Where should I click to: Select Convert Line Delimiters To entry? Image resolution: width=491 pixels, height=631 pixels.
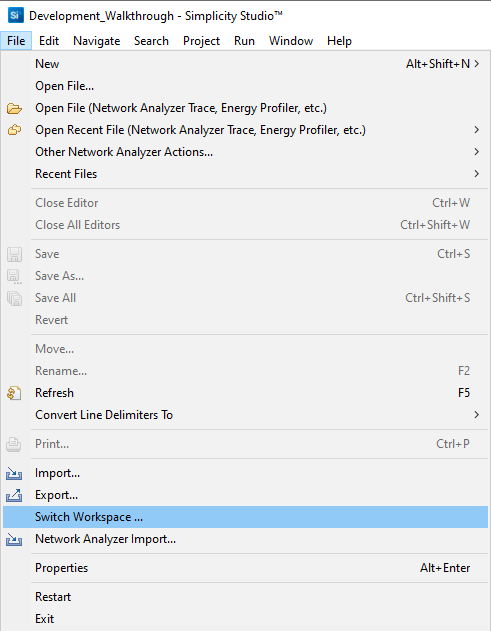[x=246, y=414]
